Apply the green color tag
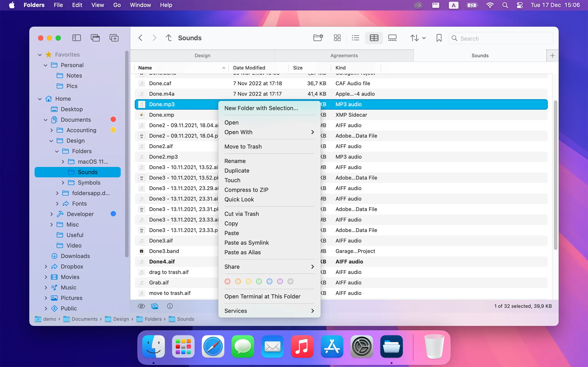The image size is (588, 367). pyautogui.click(x=259, y=281)
